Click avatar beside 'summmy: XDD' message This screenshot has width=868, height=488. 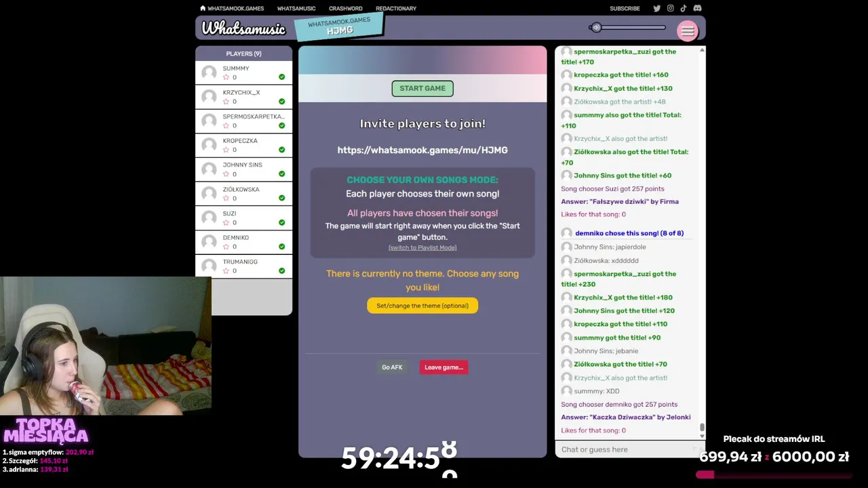tap(566, 391)
